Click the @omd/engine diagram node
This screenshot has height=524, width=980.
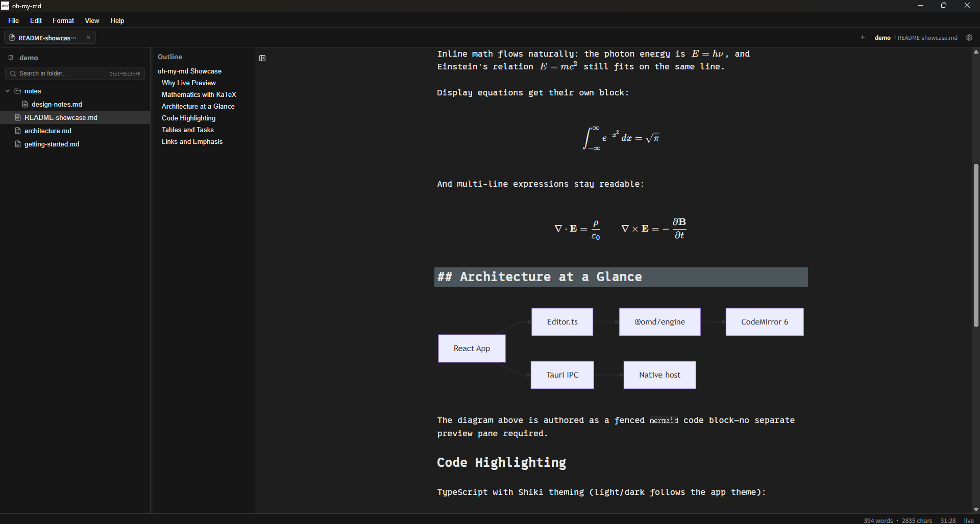pyautogui.click(x=659, y=322)
